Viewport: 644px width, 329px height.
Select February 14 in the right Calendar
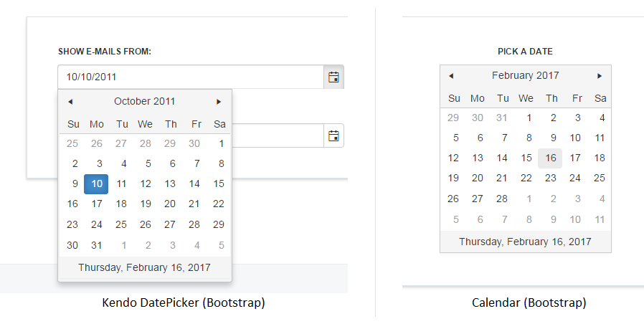coord(502,158)
